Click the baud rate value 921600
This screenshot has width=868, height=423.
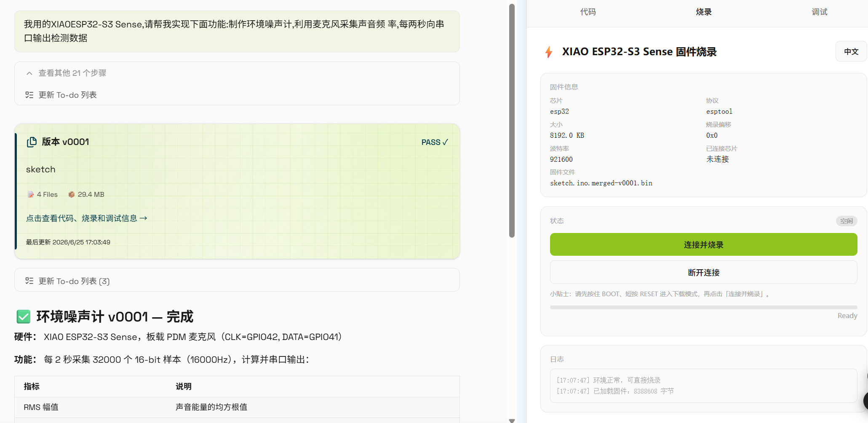561,160
